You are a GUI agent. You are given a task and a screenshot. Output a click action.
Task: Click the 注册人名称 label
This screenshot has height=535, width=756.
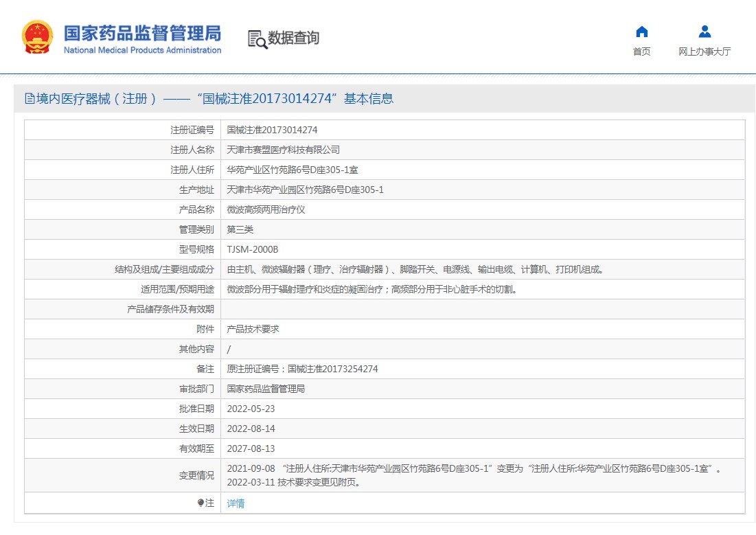[x=192, y=150]
